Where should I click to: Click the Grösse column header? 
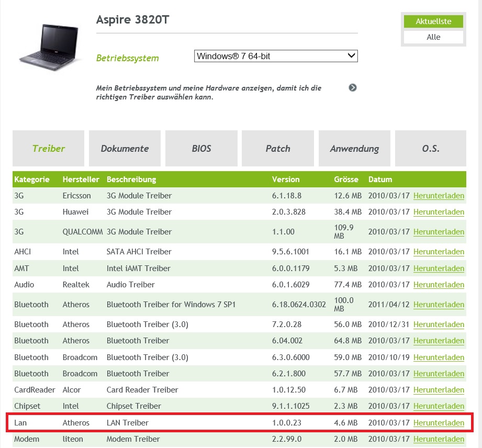pos(346,180)
